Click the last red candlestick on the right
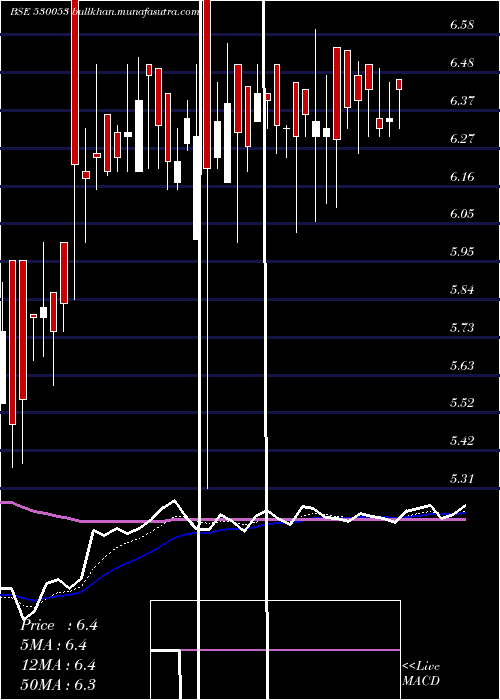Screen dimensions: 500x700 point(399,84)
